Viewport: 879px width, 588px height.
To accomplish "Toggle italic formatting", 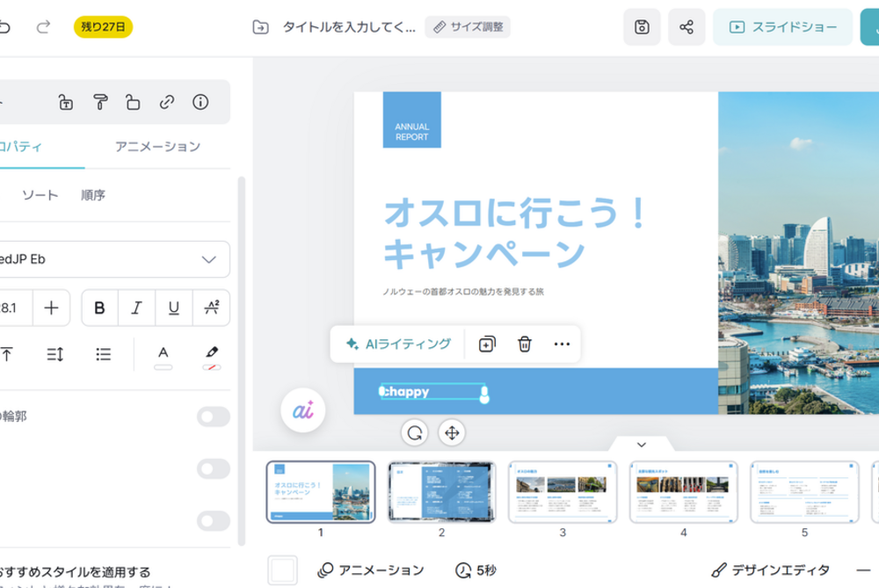I will click(136, 308).
